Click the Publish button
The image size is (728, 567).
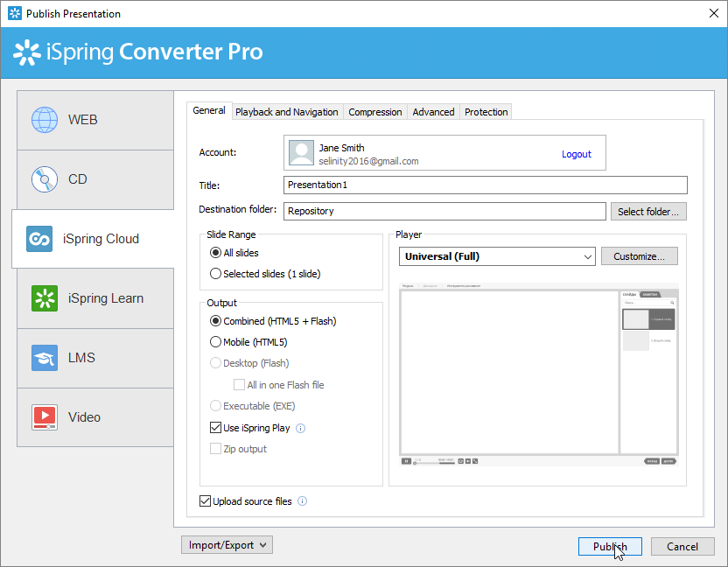pyautogui.click(x=610, y=547)
